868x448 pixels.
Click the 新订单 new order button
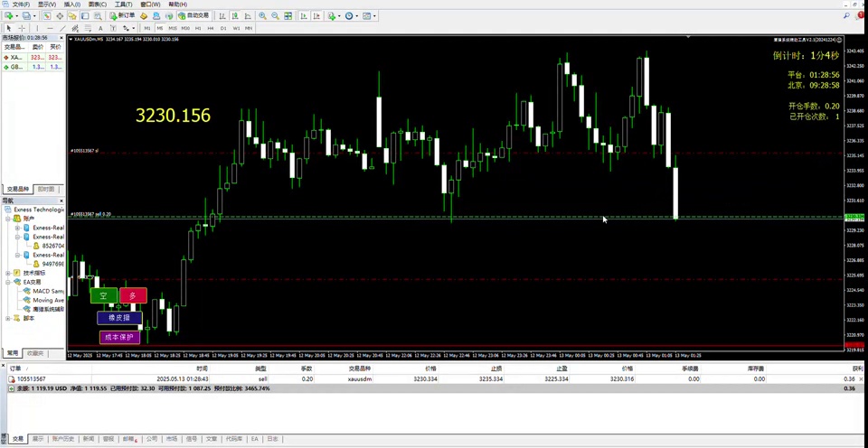pyautogui.click(x=122, y=16)
